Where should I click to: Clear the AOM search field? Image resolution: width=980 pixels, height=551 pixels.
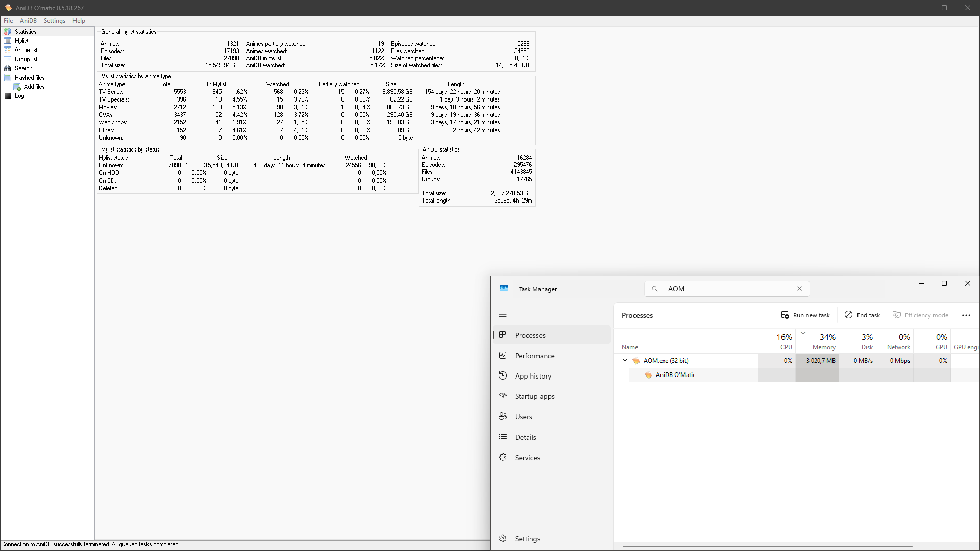click(800, 289)
